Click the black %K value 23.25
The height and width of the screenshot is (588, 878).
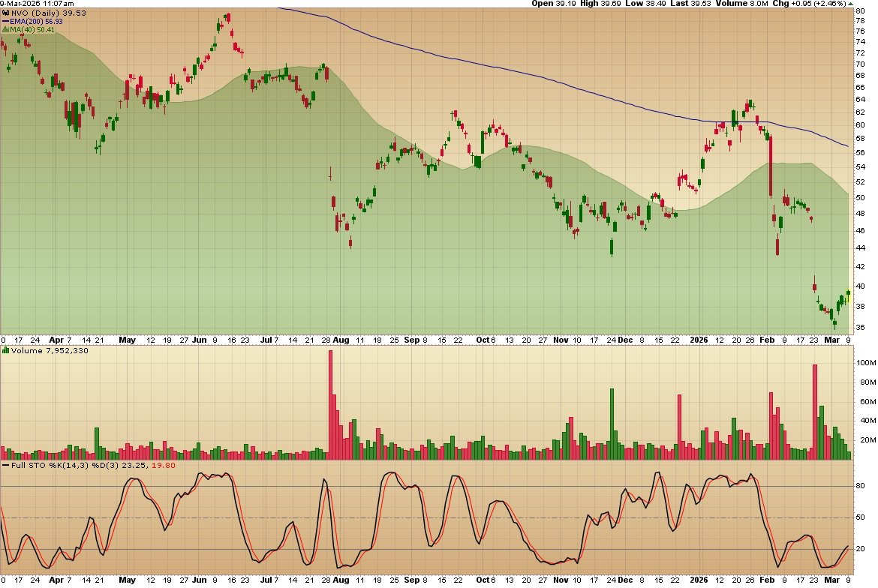135,465
